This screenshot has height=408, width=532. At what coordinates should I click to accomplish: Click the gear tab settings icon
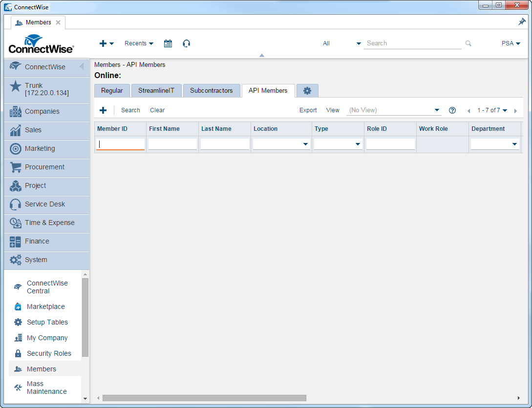[307, 91]
